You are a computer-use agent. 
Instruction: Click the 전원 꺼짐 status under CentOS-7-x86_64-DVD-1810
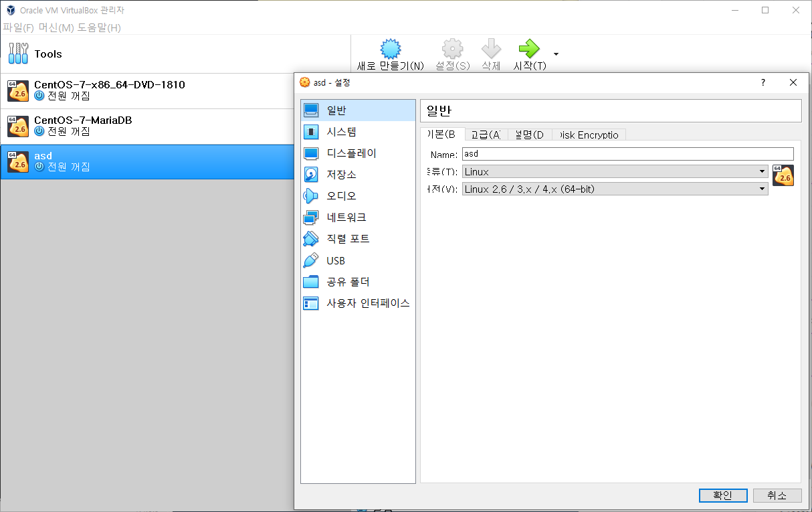pos(68,96)
